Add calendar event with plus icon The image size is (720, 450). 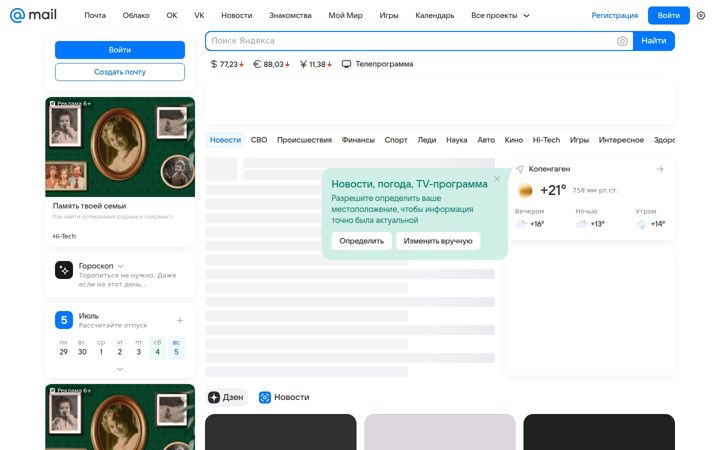point(180,320)
